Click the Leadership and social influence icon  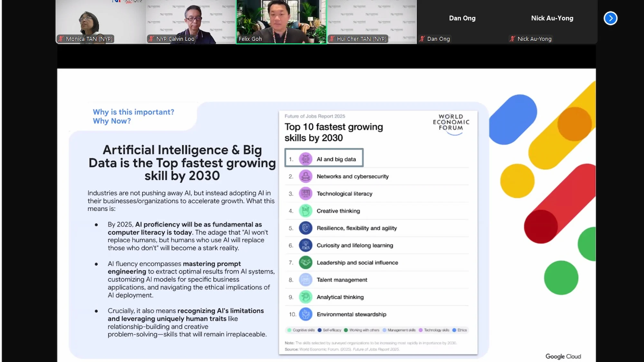point(305,263)
